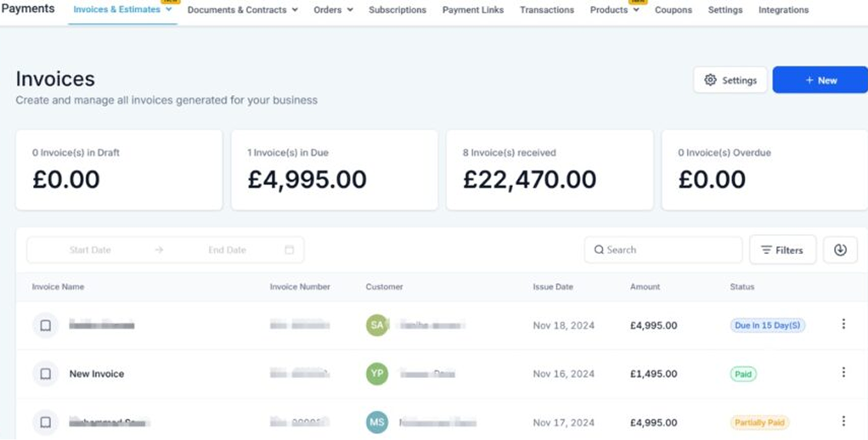Go to the Subscriptions tab
Screen dimensions: 868x440
[397, 10]
